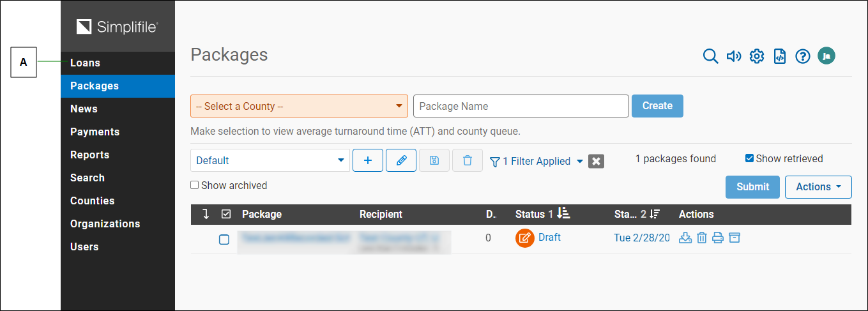This screenshot has width=868, height=311.
Task: Click the D.. column header
Action: 491,214
